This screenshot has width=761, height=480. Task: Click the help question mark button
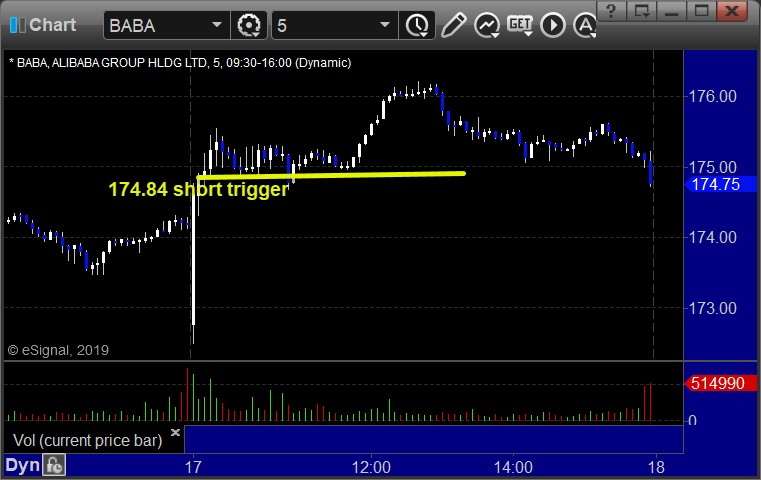click(x=611, y=11)
